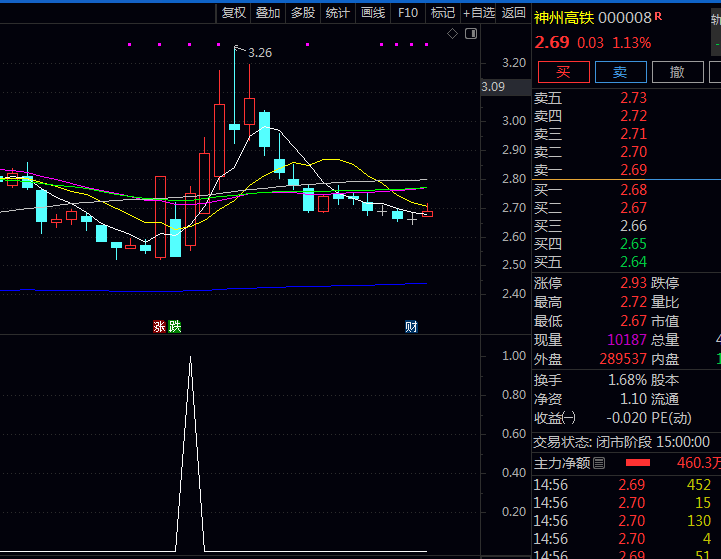721x559 pixels.
Task: Select 买三 bid price 2.66
Action: coord(633,226)
